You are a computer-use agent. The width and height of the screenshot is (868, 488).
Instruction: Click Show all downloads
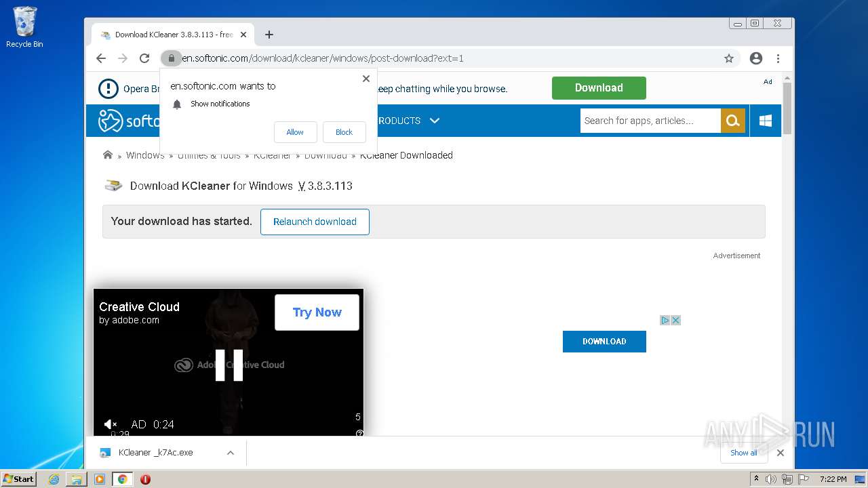coord(744,453)
